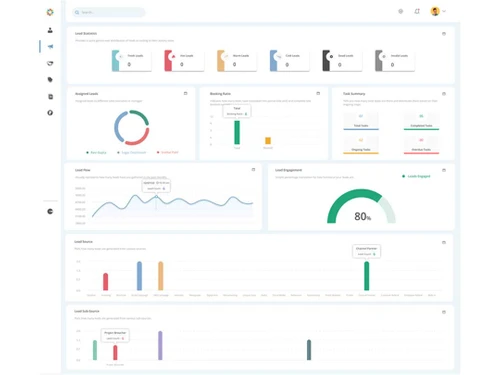The width and height of the screenshot is (500, 375).
Task: Open the Hot Leads card
Action: coord(184,61)
